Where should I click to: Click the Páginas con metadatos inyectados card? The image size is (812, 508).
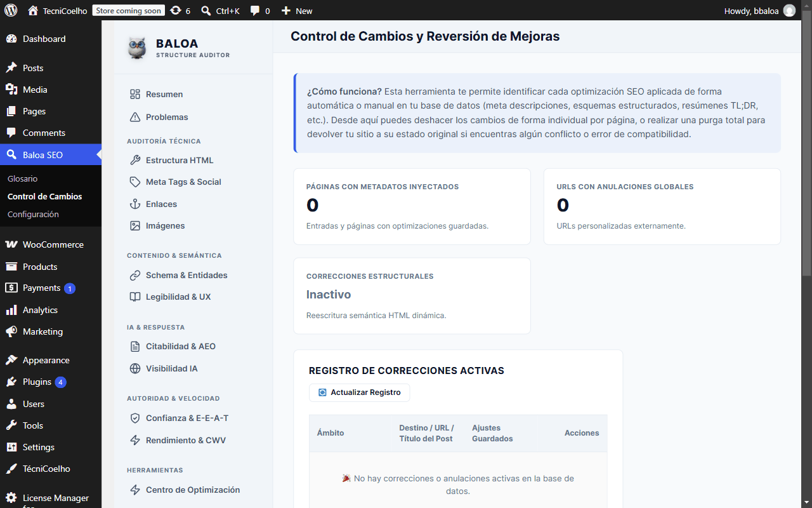[412, 206]
